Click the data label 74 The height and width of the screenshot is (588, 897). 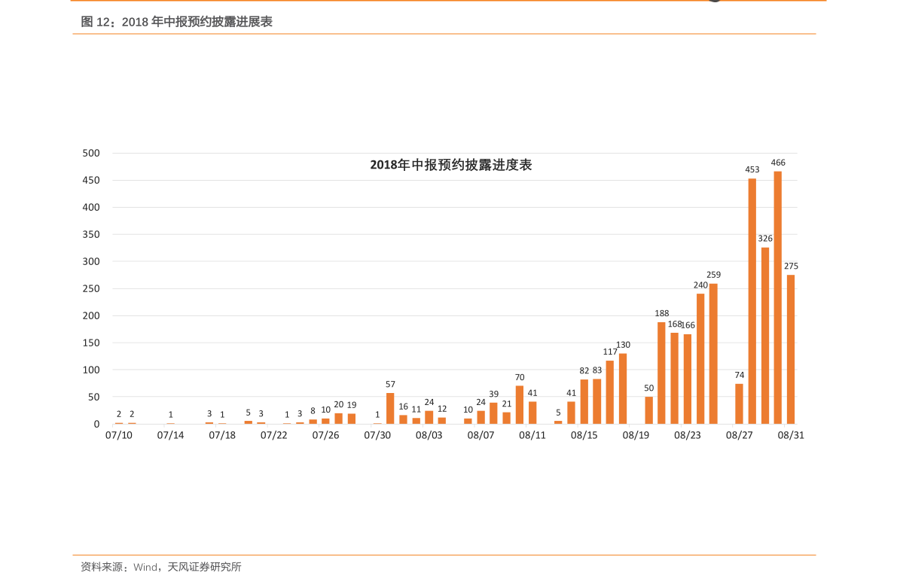[740, 375]
